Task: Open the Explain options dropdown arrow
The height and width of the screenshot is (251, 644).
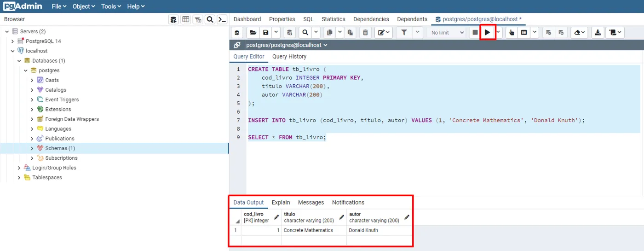Action: click(535, 33)
